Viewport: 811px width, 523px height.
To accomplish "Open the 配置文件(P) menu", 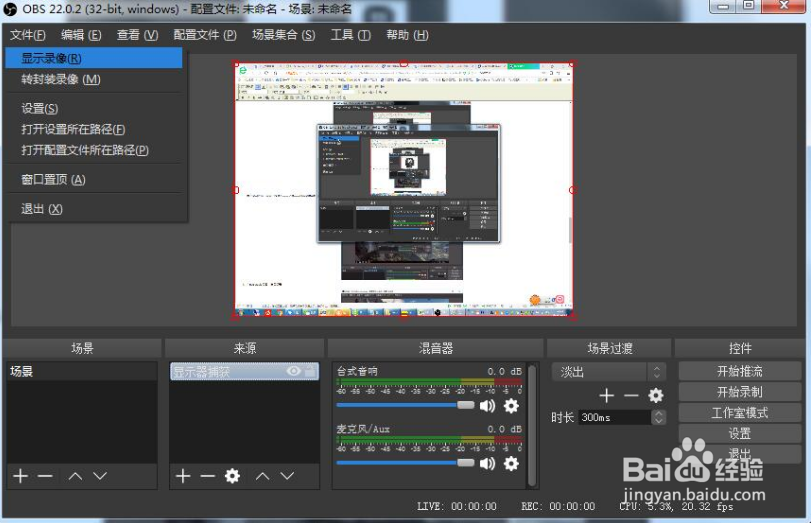I will coord(205,35).
